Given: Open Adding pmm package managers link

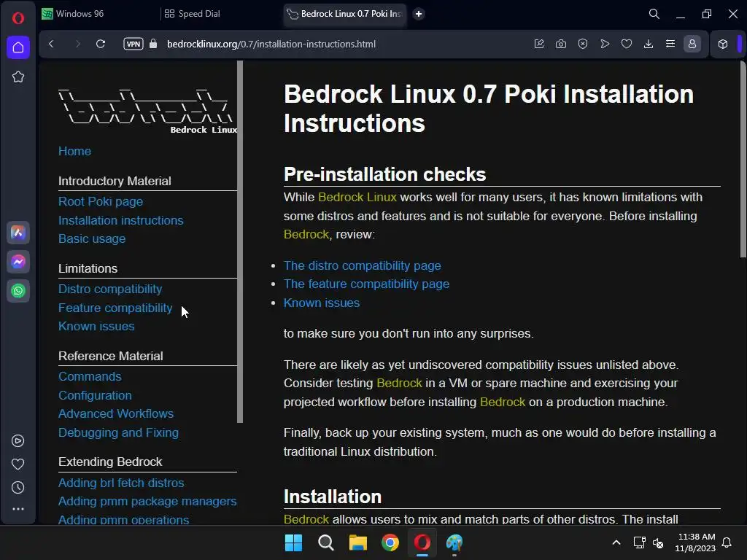Looking at the screenshot, I should click(147, 502).
